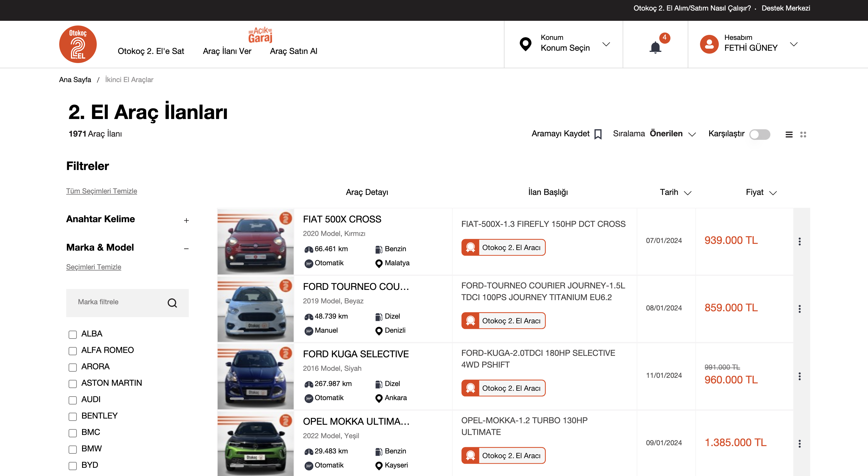Click Tüm Seçimleri Temizle link
This screenshot has height=476, width=868.
click(101, 191)
